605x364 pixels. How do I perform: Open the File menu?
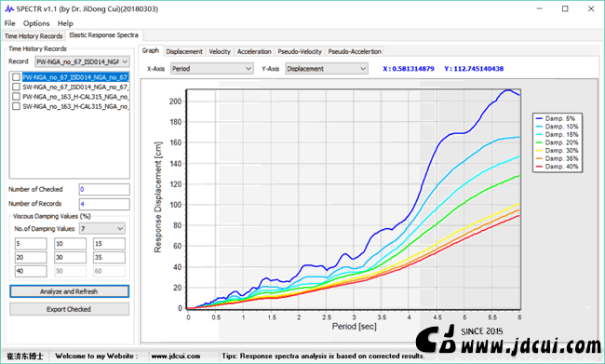pyautogui.click(x=9, y=23)
